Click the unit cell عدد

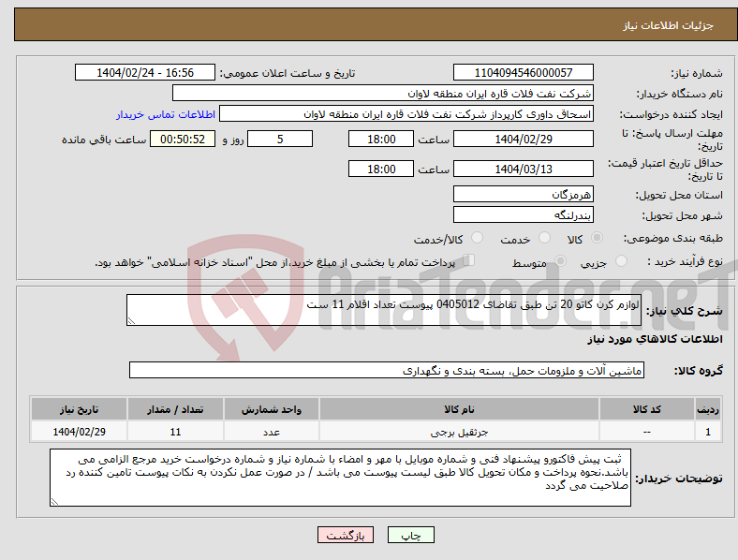pyautogui.click(x=272, y=432)
